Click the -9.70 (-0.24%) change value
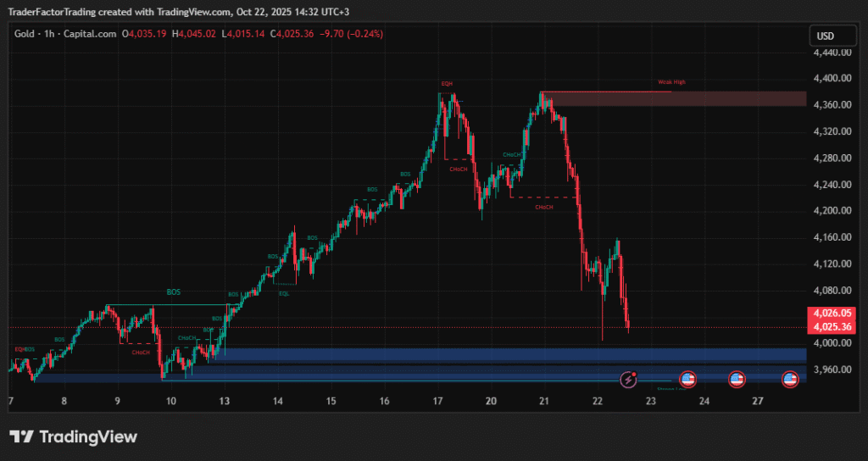This screenshot has height=461, width=868. tap(350, 34)
